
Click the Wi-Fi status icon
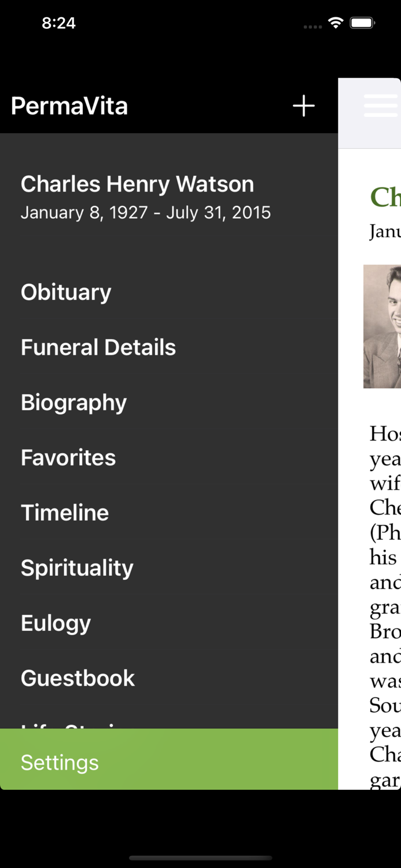335,23
